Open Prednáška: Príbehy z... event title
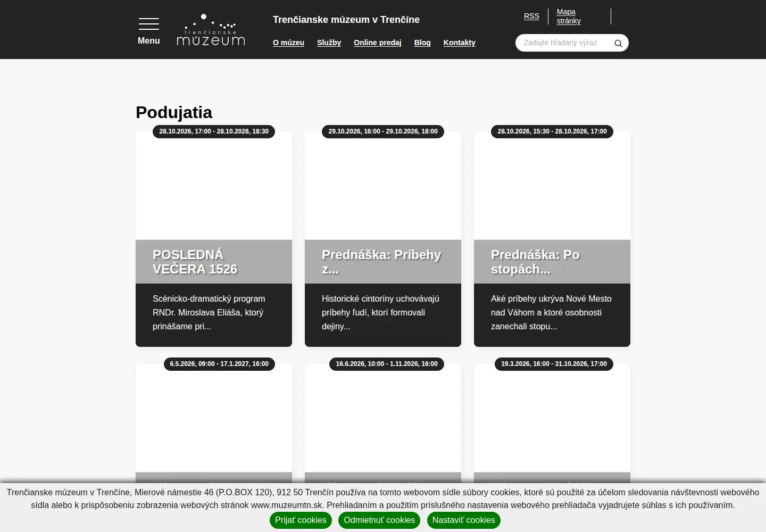Image resolution: width=766 pixels, height=532 pixels. [x=381, y=262]
